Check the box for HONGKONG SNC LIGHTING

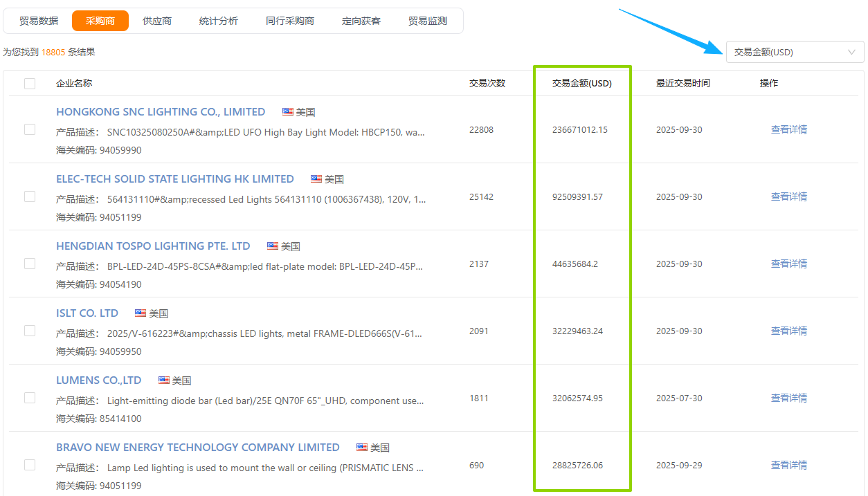(x=30, y=129)
